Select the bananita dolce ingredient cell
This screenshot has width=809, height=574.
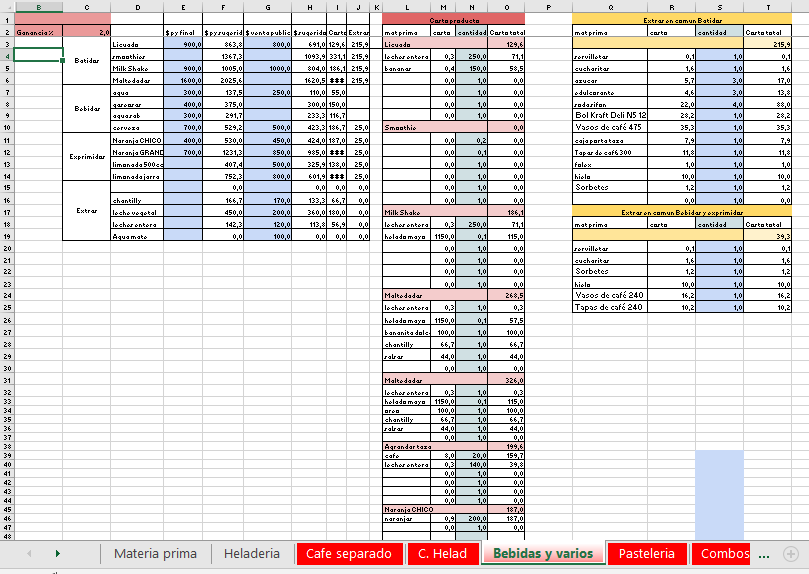coord(407,333)
